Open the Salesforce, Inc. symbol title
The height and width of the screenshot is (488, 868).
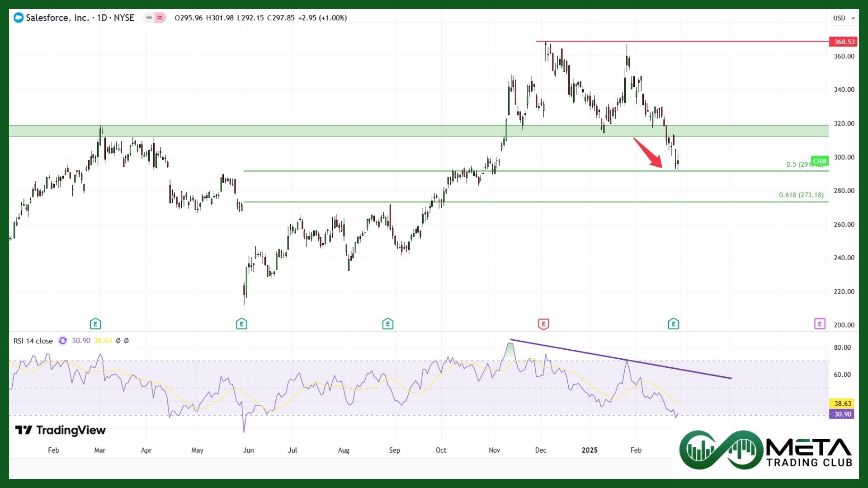pyautogui.click(x=80, y=18)
